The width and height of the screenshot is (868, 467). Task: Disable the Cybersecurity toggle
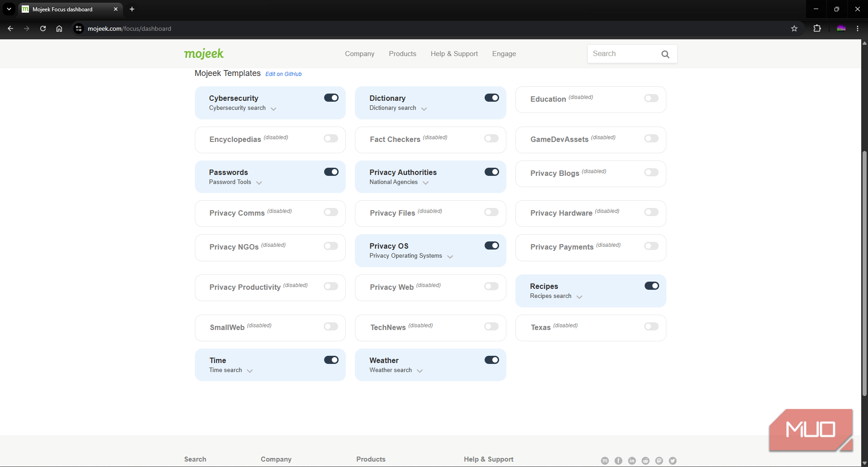point(331,98)
